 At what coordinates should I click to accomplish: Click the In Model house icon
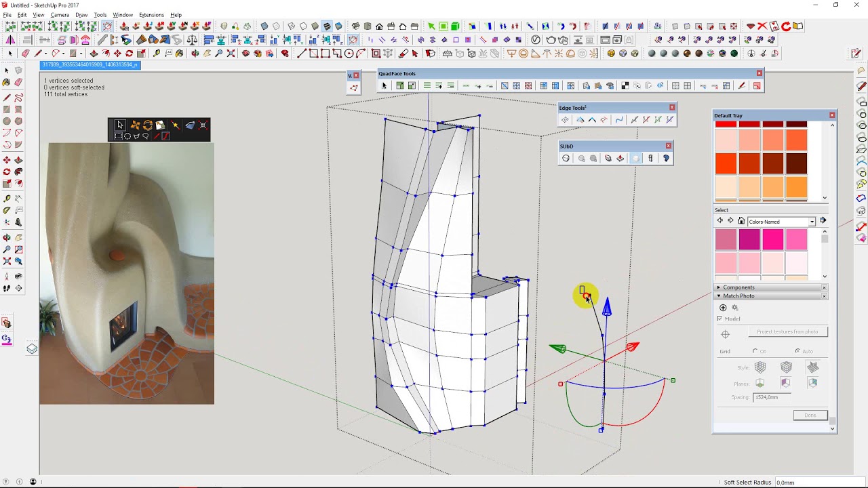pyautogui.click(x=741, y=222)
